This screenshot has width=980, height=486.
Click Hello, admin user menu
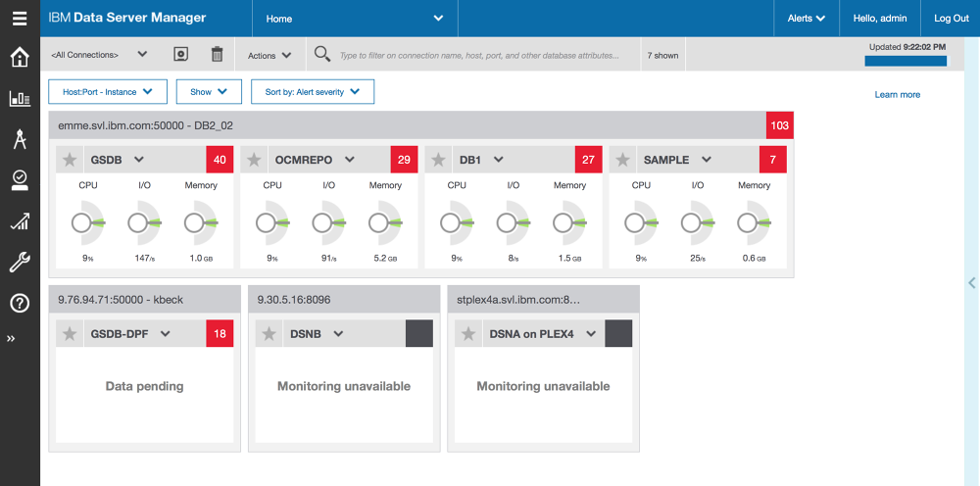[879, 19]
